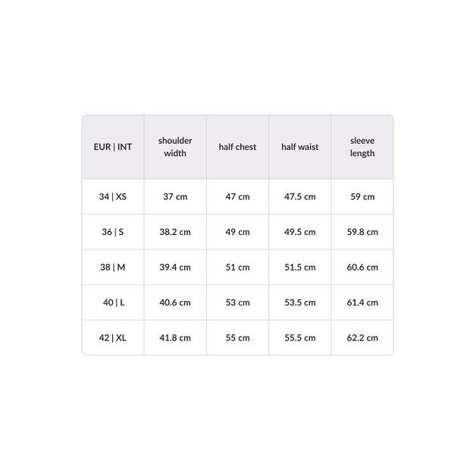Click the 40 | L size row label

(x=113, y=302)
